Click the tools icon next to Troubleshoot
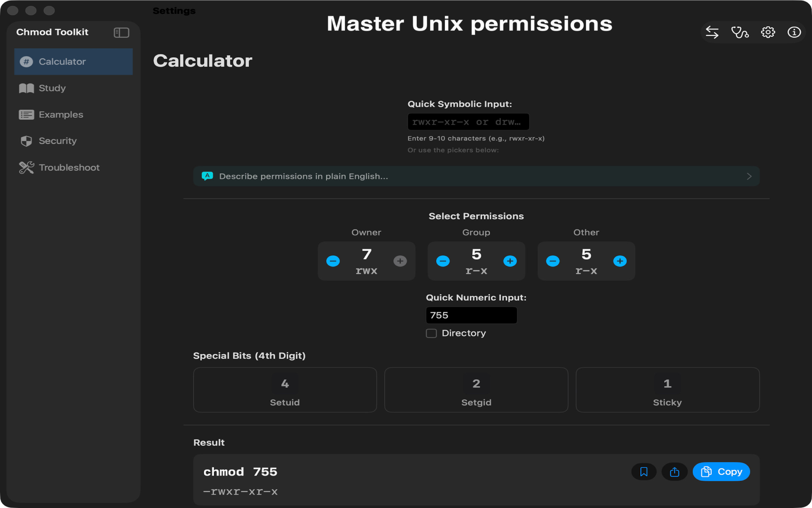Screen dimensions: 812x508 27,167
